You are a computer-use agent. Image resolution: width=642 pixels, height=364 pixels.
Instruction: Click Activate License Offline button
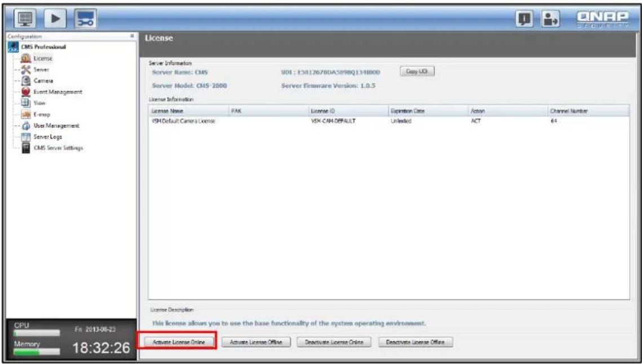[256, 342]
